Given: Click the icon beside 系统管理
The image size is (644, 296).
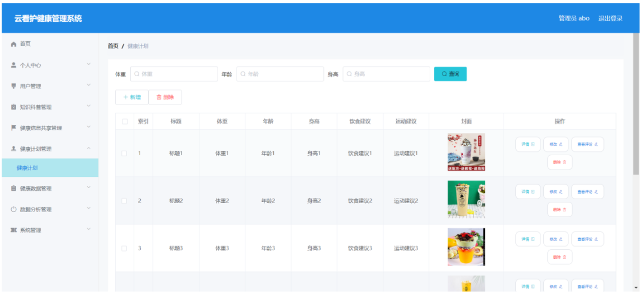Looking at the screenshot, I should [13, 230].
